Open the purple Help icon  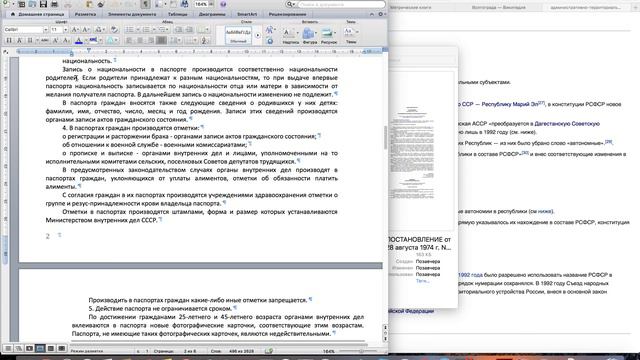(x=223, y=4)
